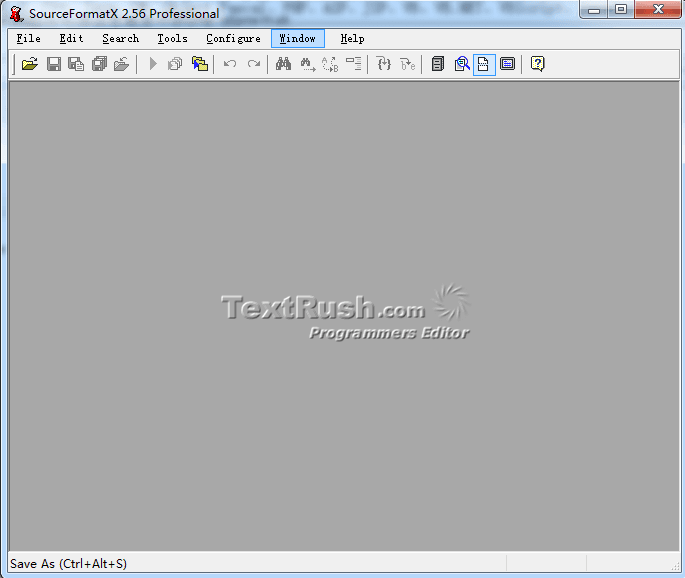Click the 'Save As (Ctrl+Alt+S)' status text

[x=69, y=564]
